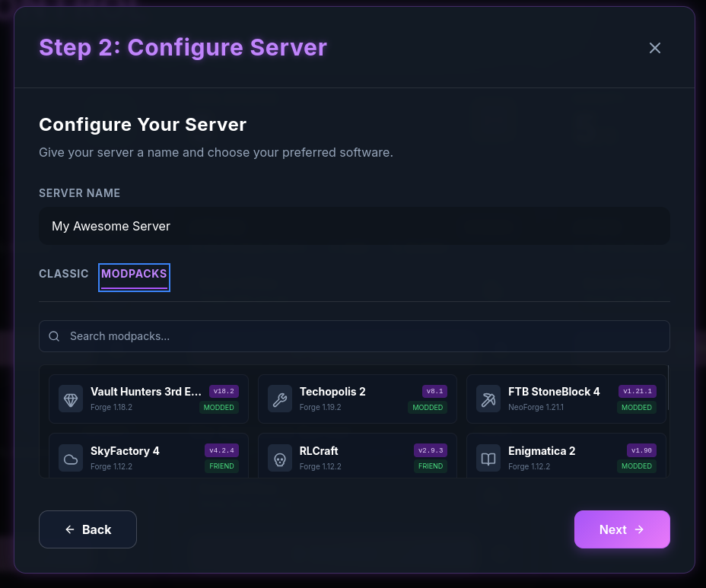
Task: Select the Vault Hunters diamond icon
Action: [71, 399]
